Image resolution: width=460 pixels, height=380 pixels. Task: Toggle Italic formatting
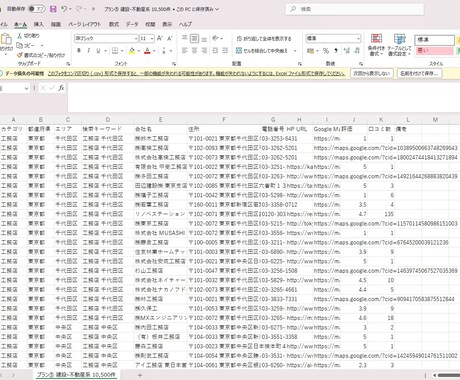(88, 51)
